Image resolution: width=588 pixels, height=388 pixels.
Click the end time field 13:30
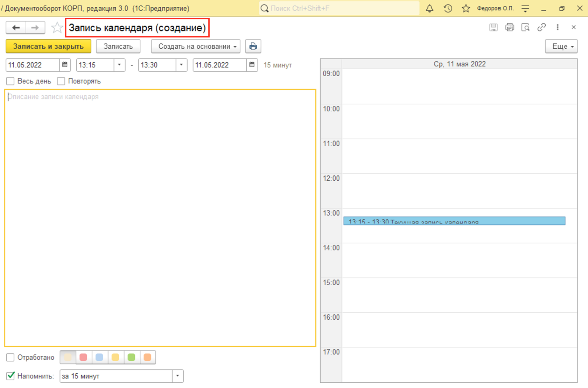point(157,65)
